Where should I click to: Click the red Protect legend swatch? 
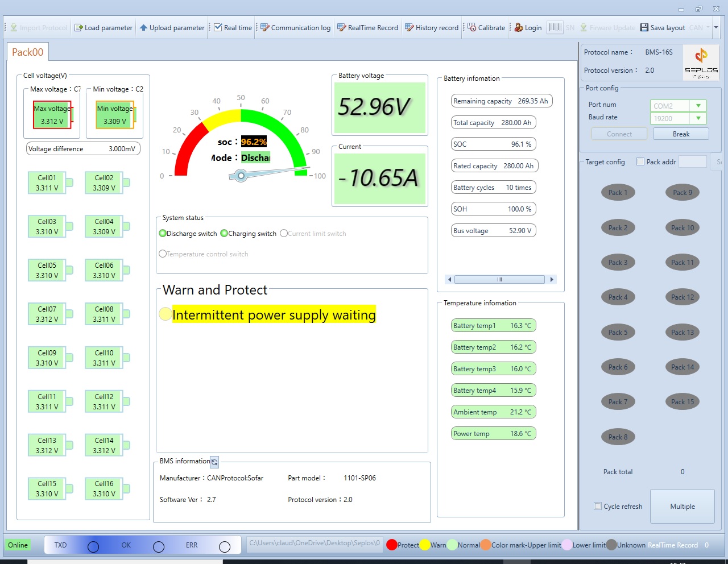point(392,545)
